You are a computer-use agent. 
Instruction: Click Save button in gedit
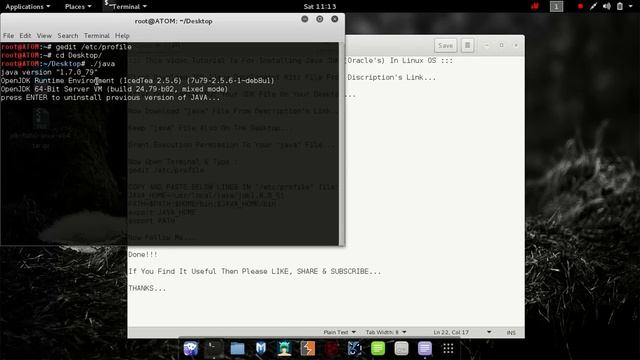pyautogui.click(x=445, y=45)
